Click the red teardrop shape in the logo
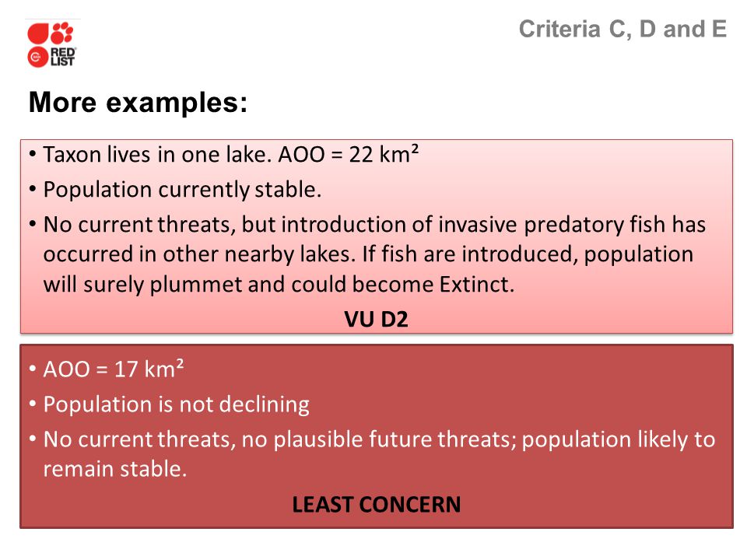747x560 pixels. [38, 33]
